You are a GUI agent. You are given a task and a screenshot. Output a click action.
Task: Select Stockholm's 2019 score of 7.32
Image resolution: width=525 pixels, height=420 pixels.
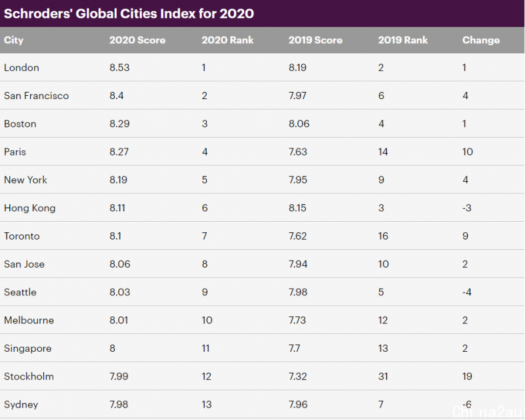pyautogui.click(x=298, y=377)
